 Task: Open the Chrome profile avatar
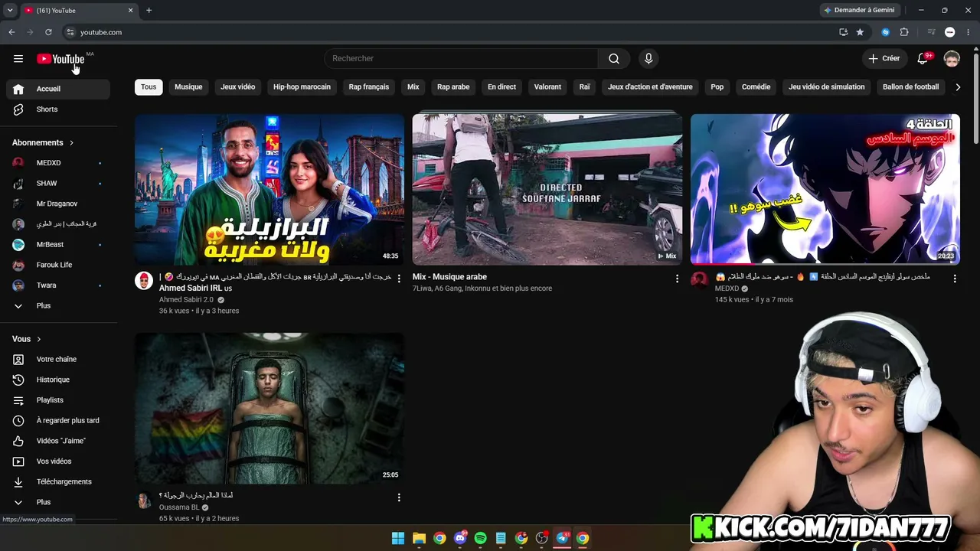pyautogui.click(x=950, y=32)
